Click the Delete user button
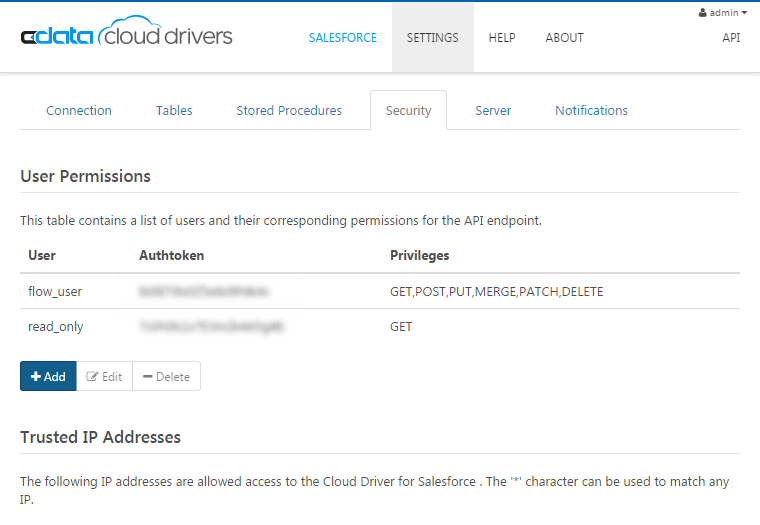The height and width of the screenshot is (525, 760). pyautogui.click(x=166, y=377)
